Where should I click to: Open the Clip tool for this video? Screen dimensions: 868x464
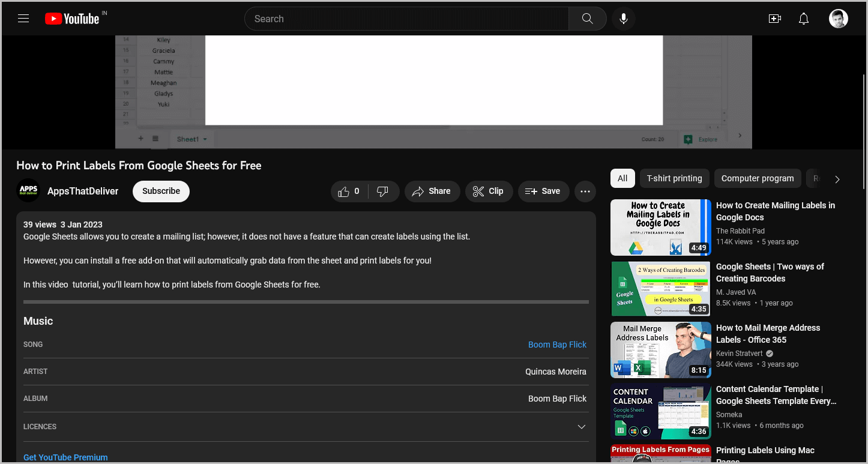tap(489, 191)
